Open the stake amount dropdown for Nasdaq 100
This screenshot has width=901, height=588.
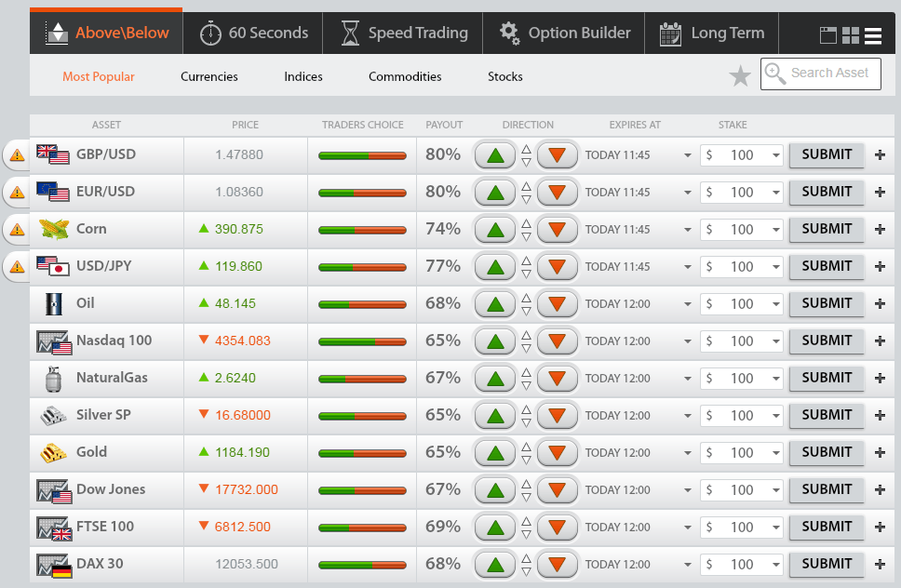774,341
